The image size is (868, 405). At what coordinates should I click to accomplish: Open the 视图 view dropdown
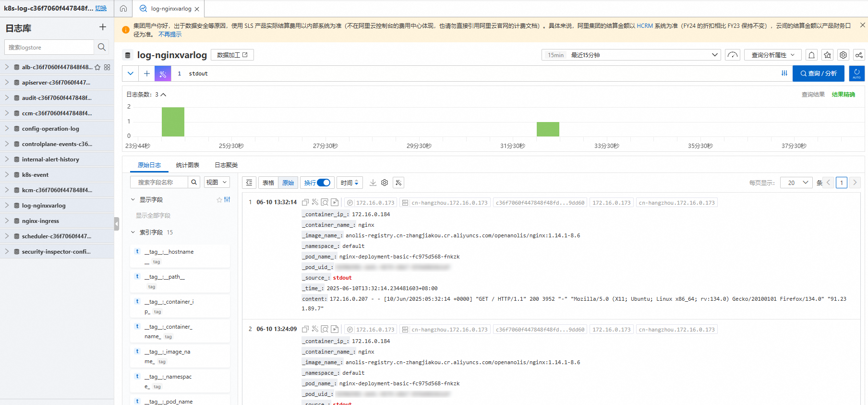(217, 182)
